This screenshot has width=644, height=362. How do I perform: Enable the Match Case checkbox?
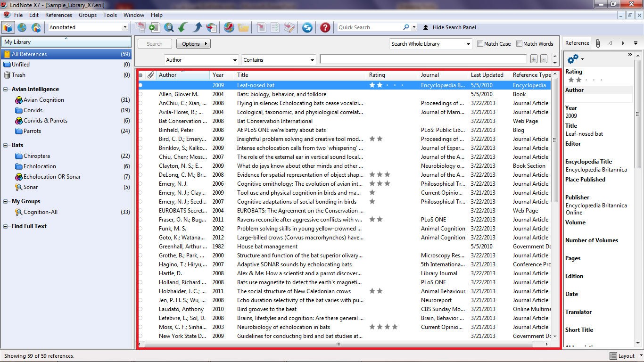tap(480, 44)
